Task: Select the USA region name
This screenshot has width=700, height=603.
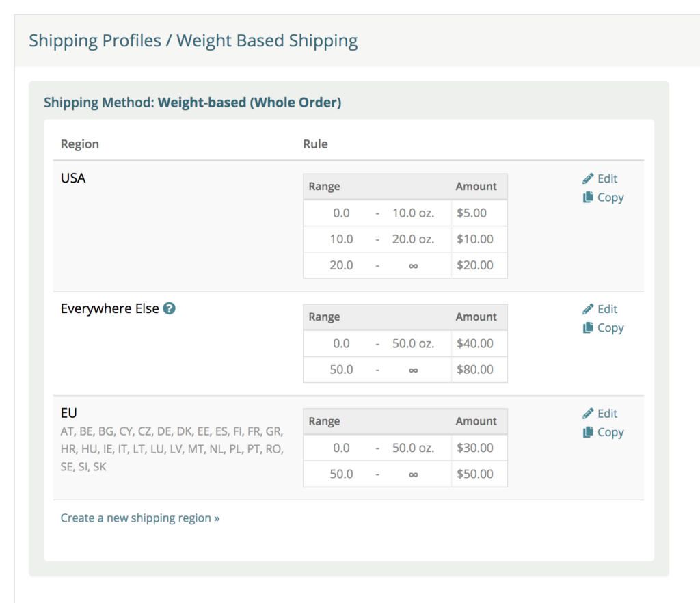Action: (72, 178)
